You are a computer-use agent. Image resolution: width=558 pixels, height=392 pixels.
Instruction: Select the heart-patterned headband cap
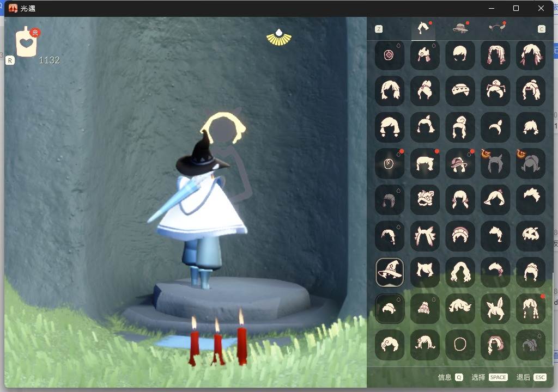tap(460, 90)
